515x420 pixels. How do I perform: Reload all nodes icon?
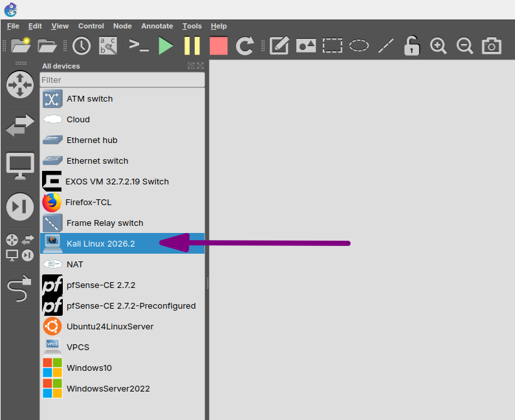click(x=245, y=46)
